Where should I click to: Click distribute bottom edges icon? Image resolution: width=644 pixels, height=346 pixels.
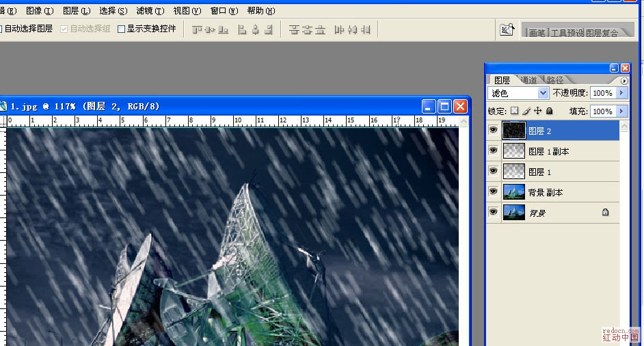click(321, 29)
